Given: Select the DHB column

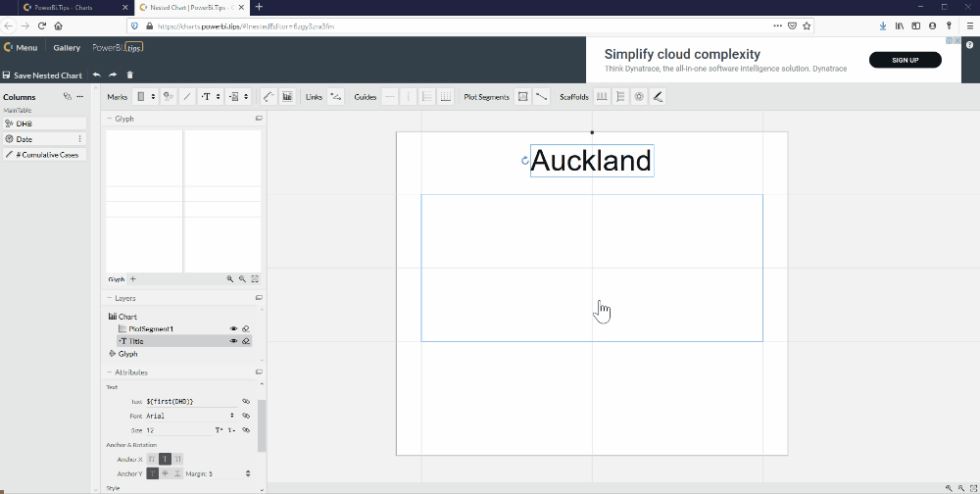Looking at the screenshot, I should [x=44, y=123].
